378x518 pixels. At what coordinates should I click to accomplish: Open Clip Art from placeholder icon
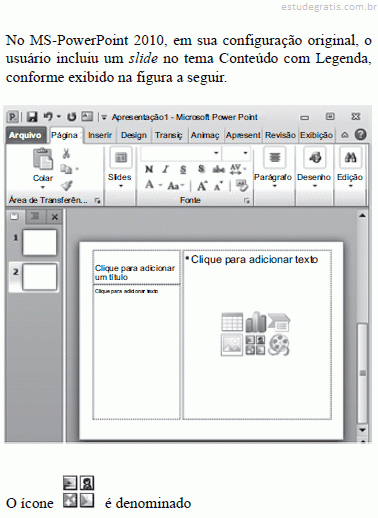(x=256, y=345)
